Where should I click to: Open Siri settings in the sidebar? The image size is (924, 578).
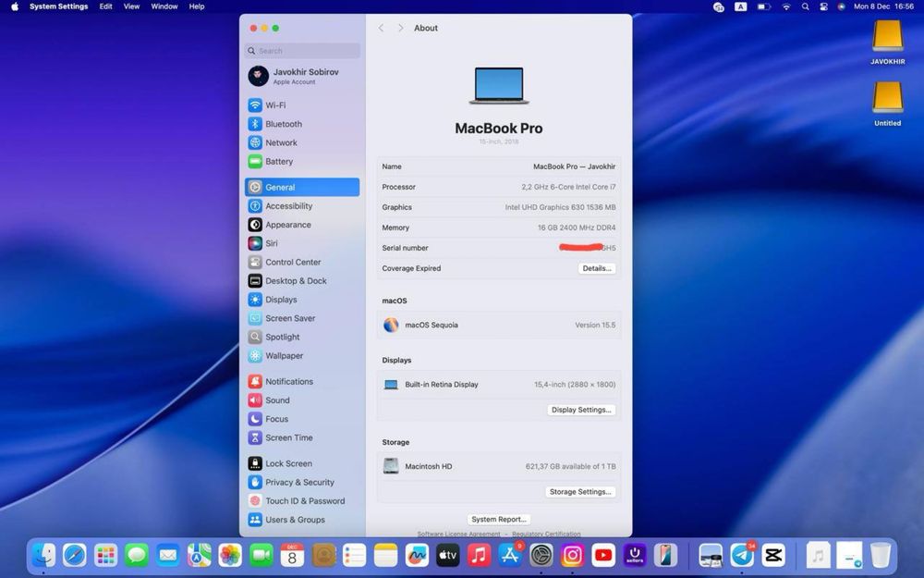[302, 243]
